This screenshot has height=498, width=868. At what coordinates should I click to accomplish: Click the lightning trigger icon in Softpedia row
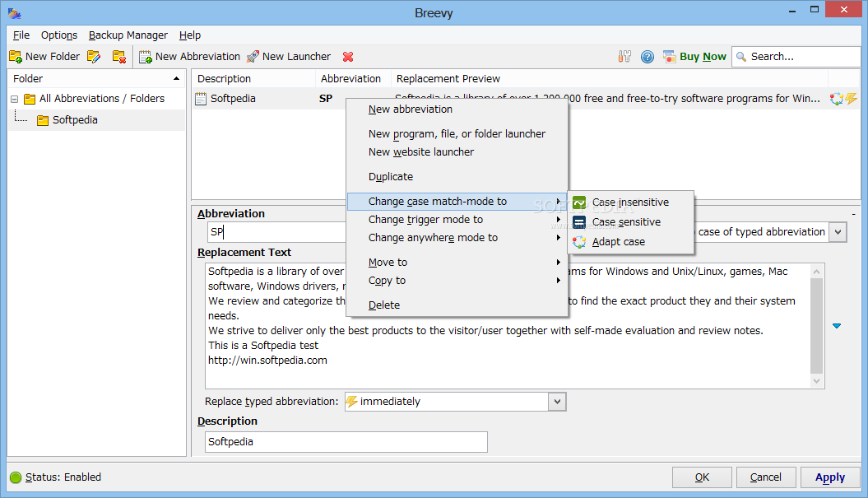click(x=852, y=99)
